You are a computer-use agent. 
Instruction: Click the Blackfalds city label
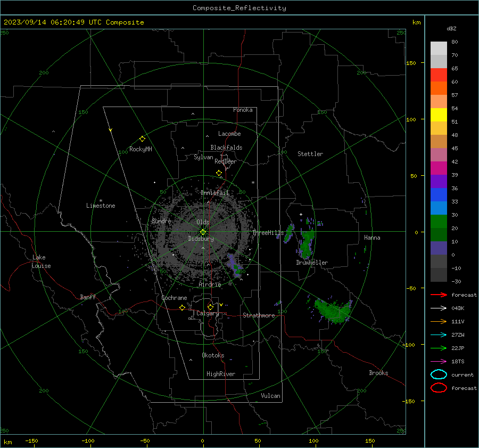pyautogui.click(x=226, y=148)
